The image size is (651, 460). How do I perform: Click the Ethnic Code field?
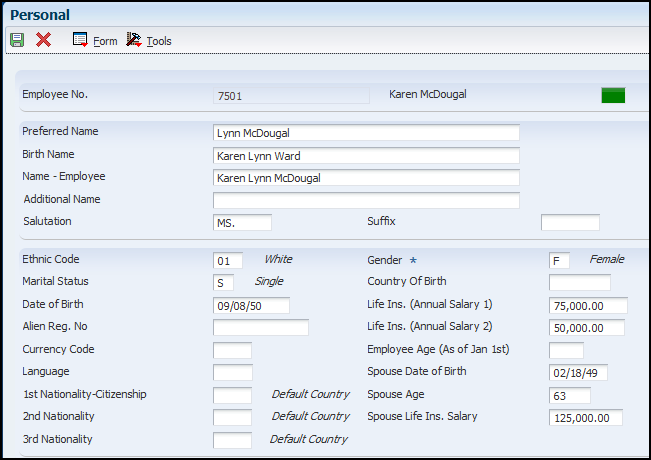[228, 261]
